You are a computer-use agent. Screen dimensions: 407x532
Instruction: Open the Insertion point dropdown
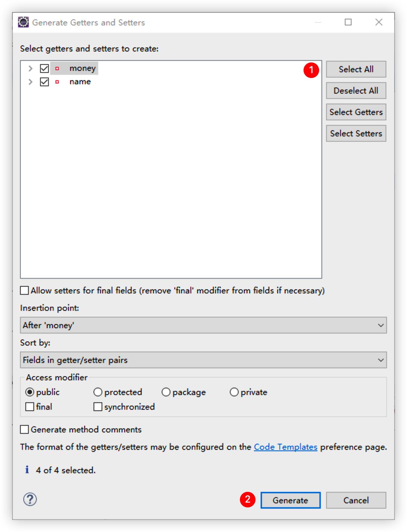pyautogui.click(x=203, y=325)
